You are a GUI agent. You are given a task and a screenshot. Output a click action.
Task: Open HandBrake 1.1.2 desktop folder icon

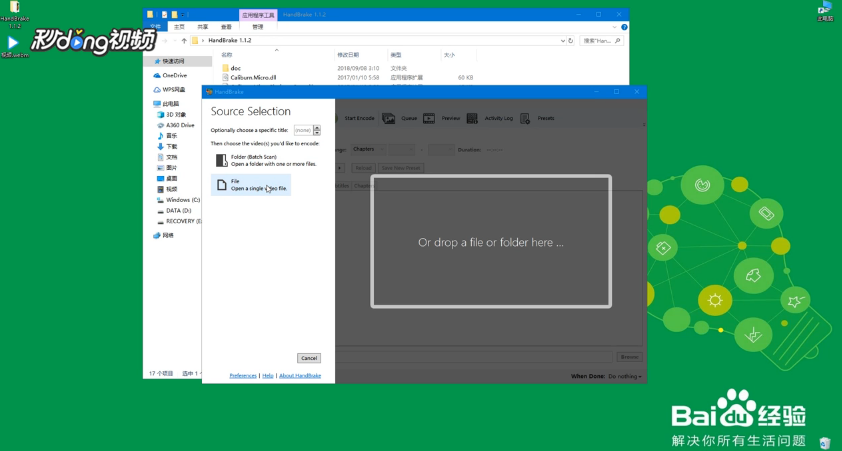pos(14,14)
